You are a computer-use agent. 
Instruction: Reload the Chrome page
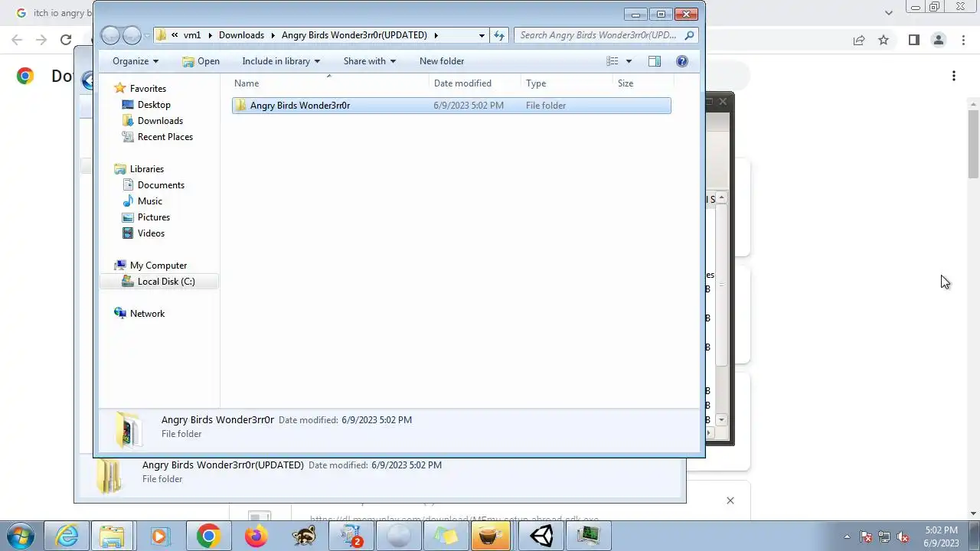coord(66,41)
